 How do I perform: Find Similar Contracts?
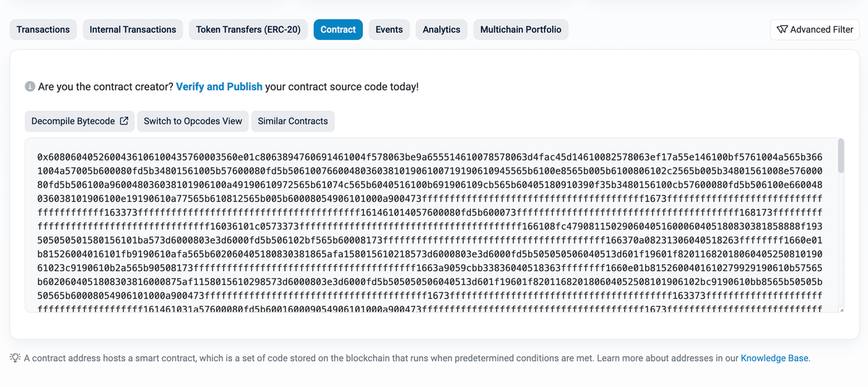coord(293,121)
